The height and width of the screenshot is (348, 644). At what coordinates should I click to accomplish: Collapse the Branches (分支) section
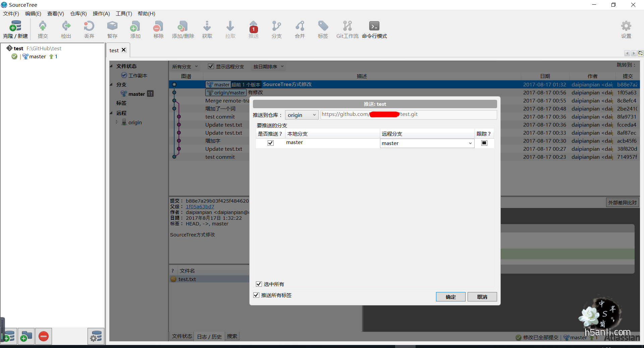pos(112,84)
